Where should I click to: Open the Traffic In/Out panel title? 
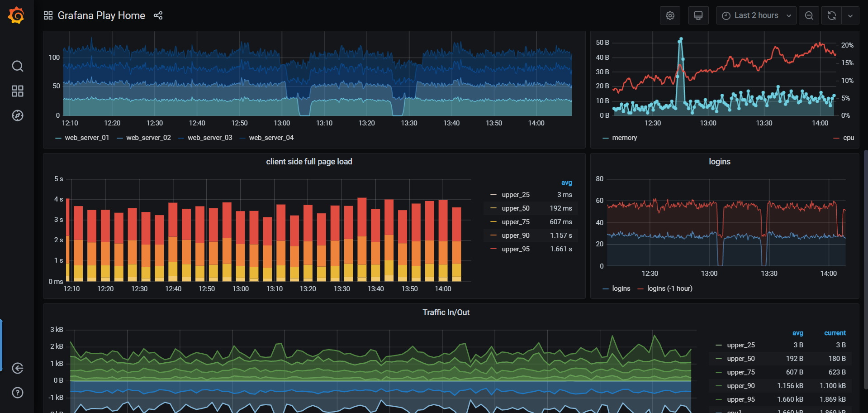tap(446, 312)
